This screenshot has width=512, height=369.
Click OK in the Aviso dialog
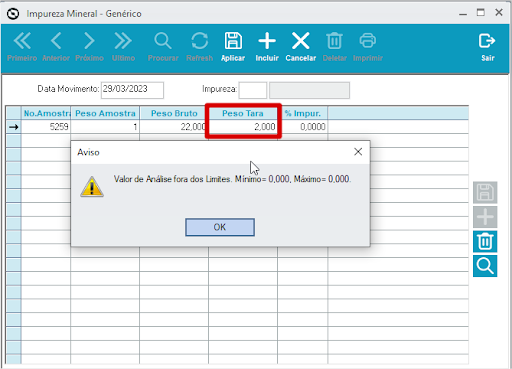[220, 227]
